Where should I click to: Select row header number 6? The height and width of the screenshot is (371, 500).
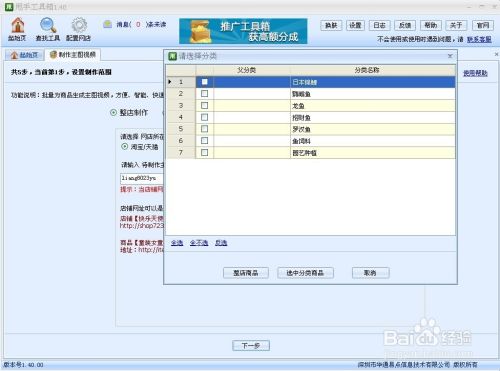[181, 141]
